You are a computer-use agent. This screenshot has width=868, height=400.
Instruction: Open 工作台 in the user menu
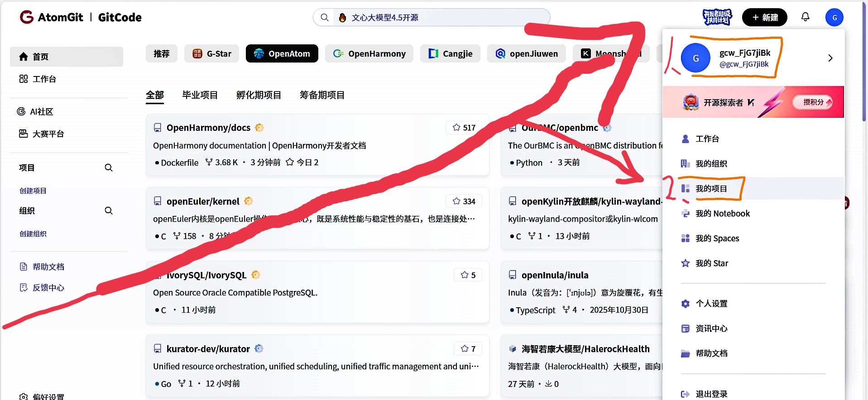click(753, 138)
